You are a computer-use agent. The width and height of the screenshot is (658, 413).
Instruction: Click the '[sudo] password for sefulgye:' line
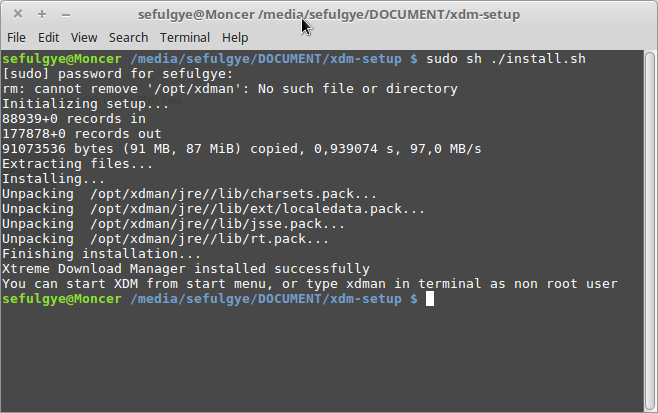(117, 74)
